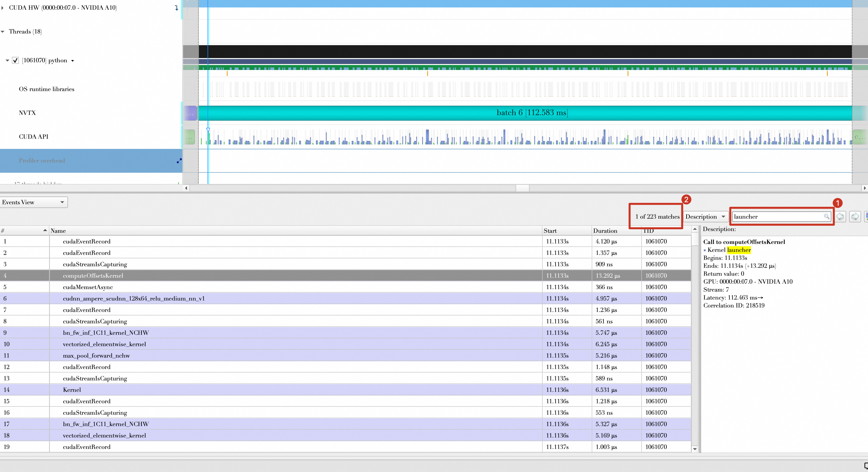Expand the CUDA HW tree row

(x=3, y=8)
